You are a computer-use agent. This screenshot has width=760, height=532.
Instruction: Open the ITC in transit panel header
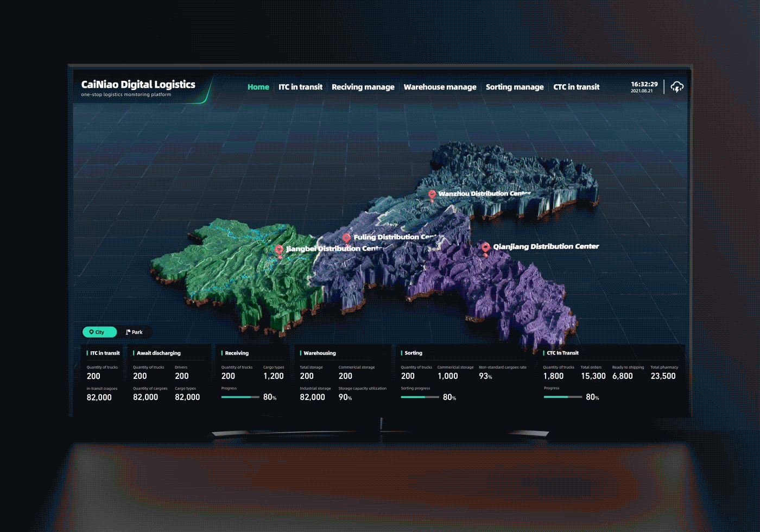[x=105, y=353]
